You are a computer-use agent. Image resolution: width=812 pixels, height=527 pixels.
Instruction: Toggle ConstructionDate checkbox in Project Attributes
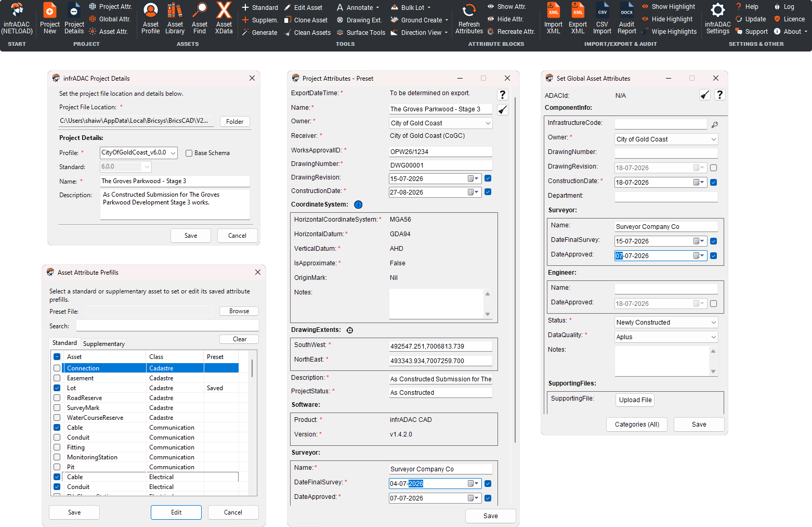[x=488, y=192]
